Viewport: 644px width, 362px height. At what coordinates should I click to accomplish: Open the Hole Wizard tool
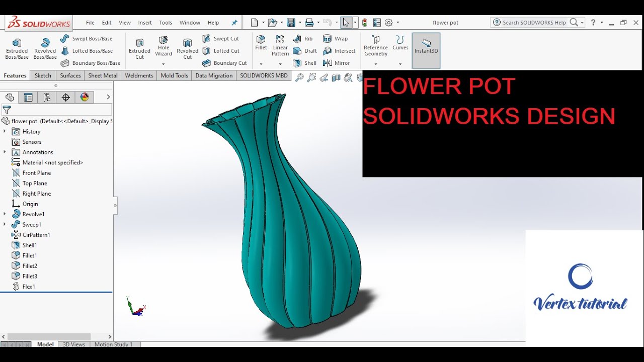tap(163, 46)
